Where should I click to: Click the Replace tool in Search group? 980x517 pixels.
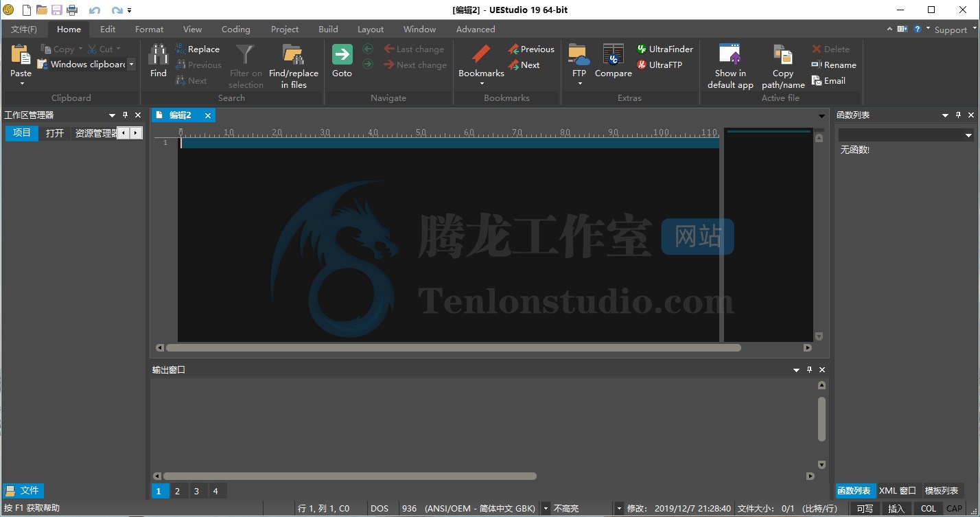click(198, 49)
